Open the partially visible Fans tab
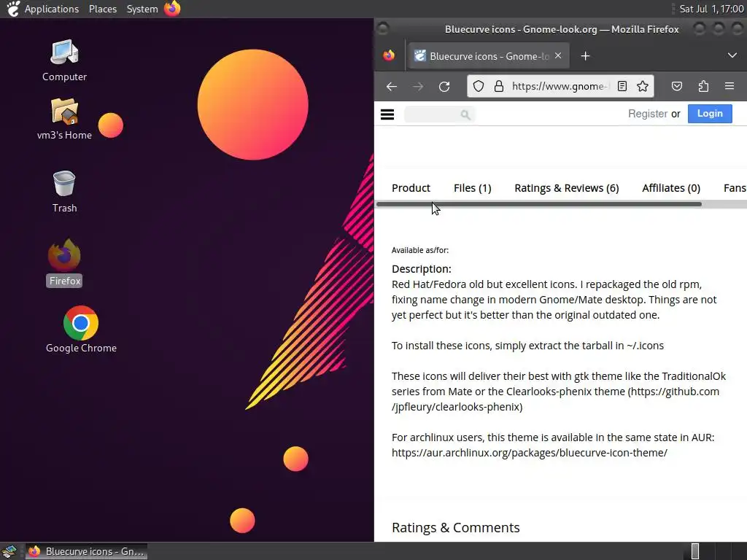Image resolution: width=747 pixels, height=560 pixels. pyautogui.click(x=735, y=188)
